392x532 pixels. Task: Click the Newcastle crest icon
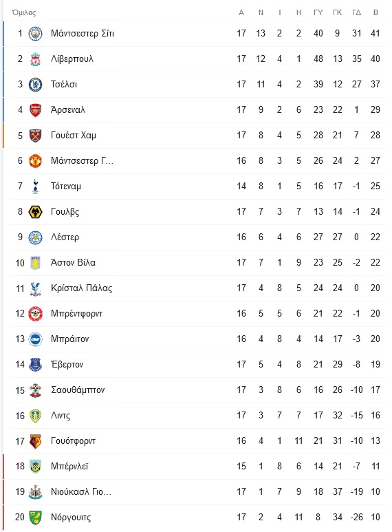pyautogui.click(x=35, y=492)
